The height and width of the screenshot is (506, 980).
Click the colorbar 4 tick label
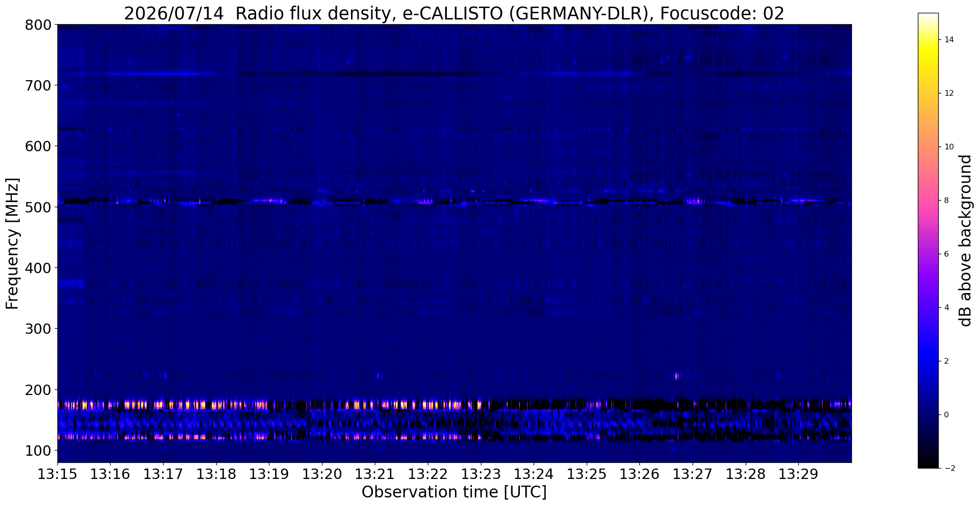pyautogui.click(x=946, y=308)
